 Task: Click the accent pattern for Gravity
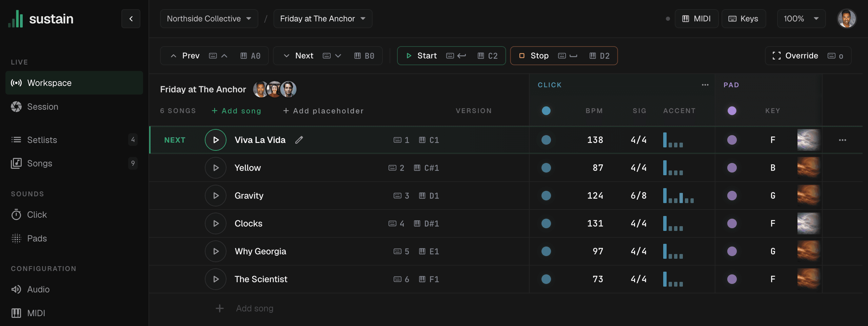pyautogui.click(x=678, y=196)
